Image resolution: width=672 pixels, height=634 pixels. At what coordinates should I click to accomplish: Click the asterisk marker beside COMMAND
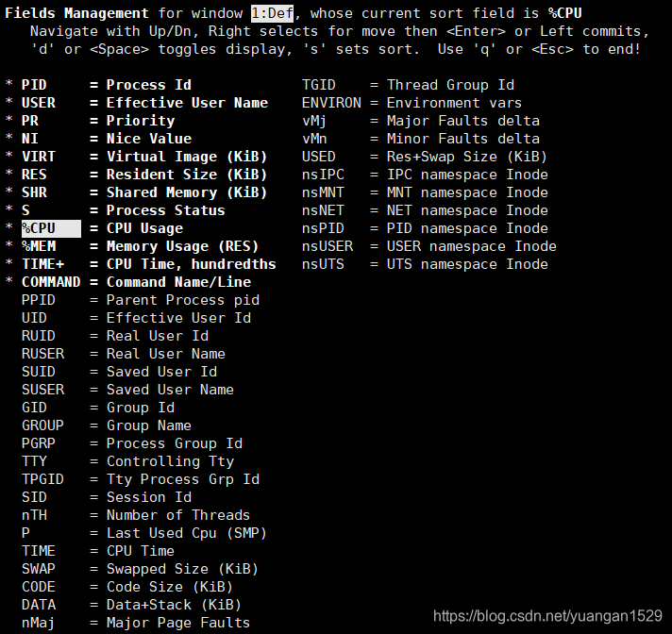(9, 281)
